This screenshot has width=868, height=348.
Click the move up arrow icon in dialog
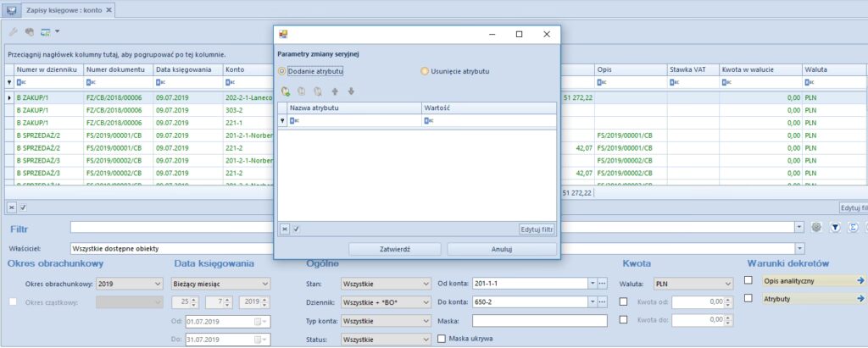click(x=335, y=91)
